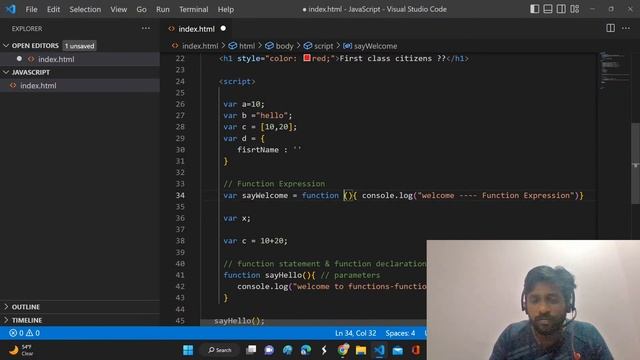Open the Help menu
640x360 pixels.
(x=226, y=9)
